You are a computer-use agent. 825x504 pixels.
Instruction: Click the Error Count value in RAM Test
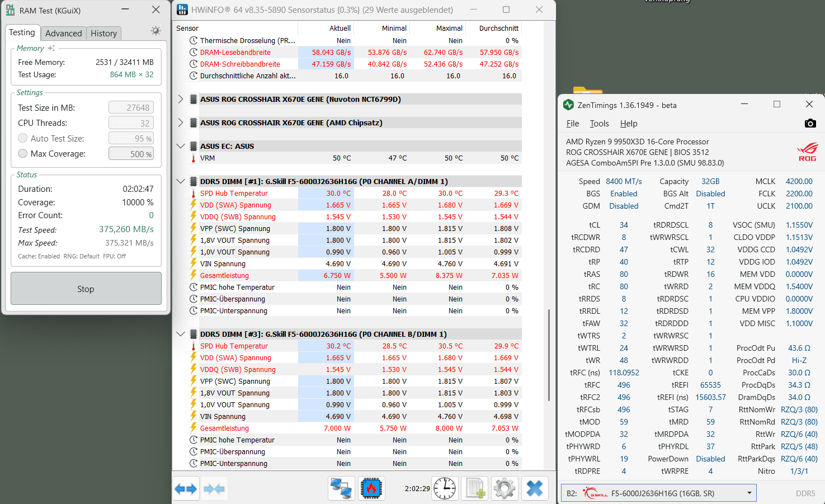pos(151,215)
